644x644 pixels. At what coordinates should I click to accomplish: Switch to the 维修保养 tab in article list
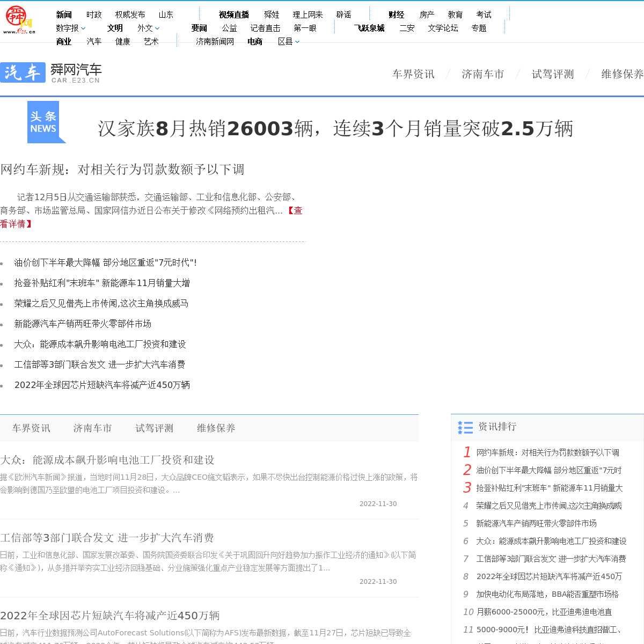pos(216,428)
